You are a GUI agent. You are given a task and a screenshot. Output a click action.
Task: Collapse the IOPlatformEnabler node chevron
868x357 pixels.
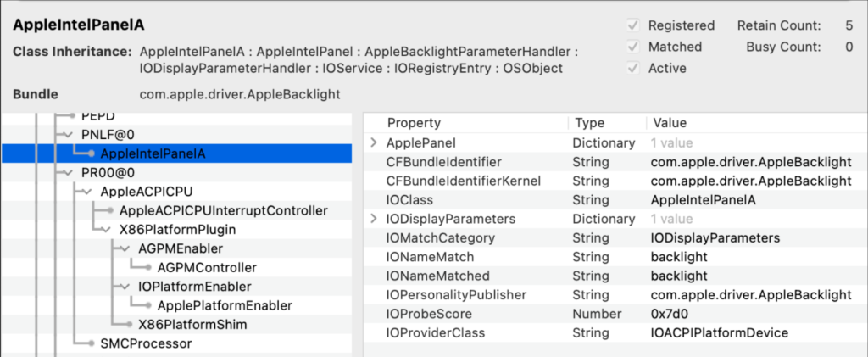coord(123,287)
